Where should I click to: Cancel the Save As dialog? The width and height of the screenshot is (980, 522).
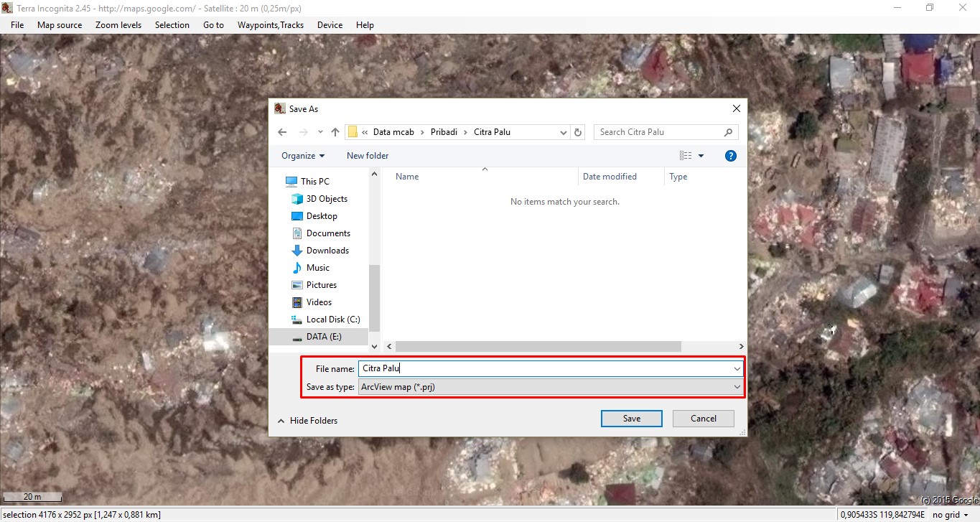703,419
